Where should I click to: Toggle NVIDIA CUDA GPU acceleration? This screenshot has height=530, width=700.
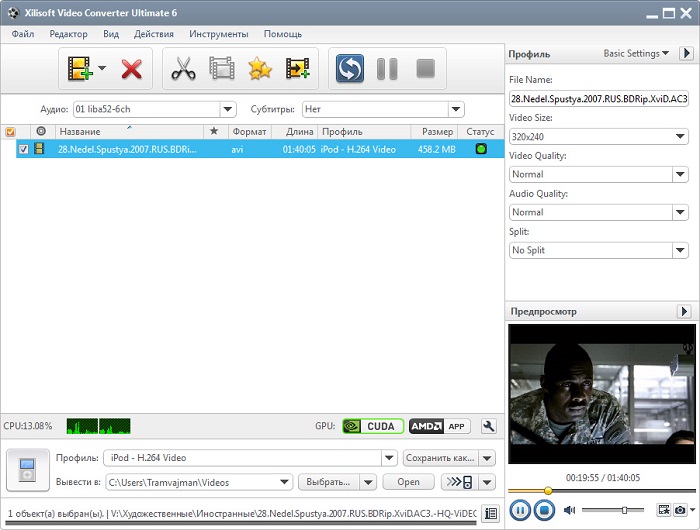click(373, 426)
